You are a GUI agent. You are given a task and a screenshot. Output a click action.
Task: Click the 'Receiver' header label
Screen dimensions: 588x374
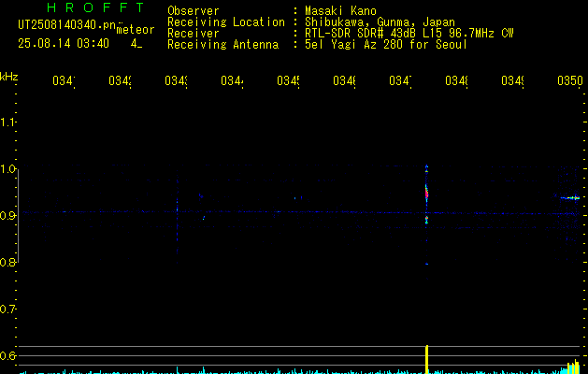(x=194, y=34)
